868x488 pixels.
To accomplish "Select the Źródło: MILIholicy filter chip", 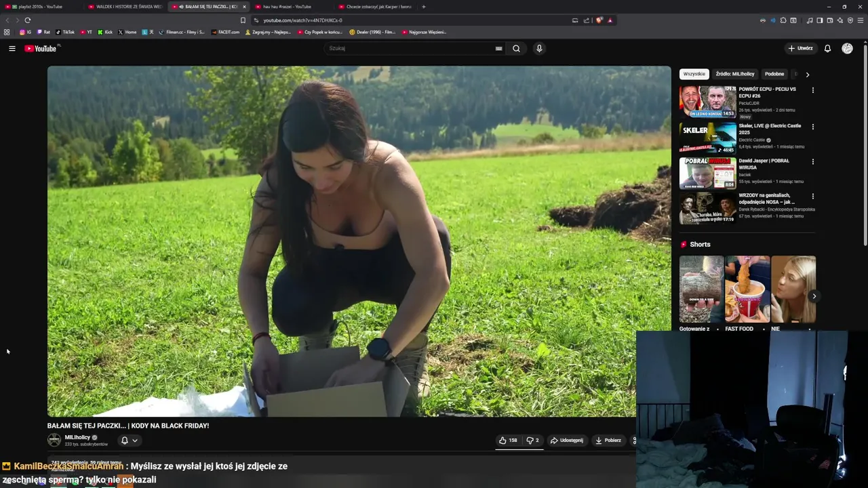I will click(x=735, y=74).
